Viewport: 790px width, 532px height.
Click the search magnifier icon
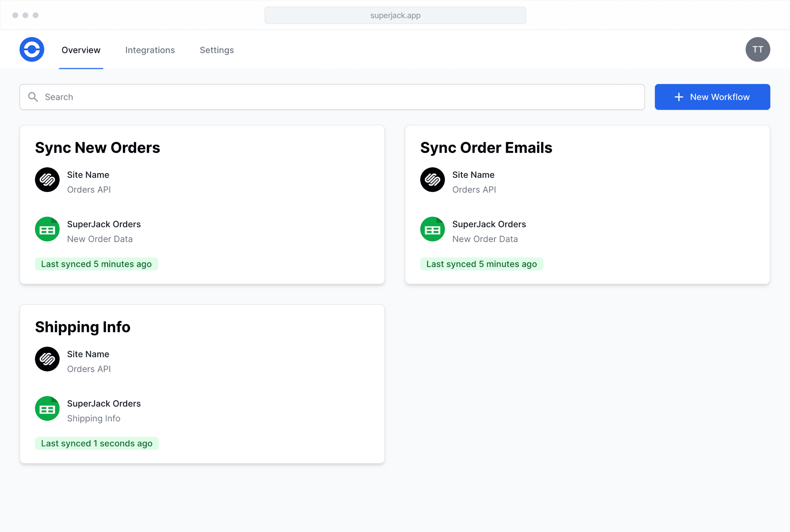(33, 97)
